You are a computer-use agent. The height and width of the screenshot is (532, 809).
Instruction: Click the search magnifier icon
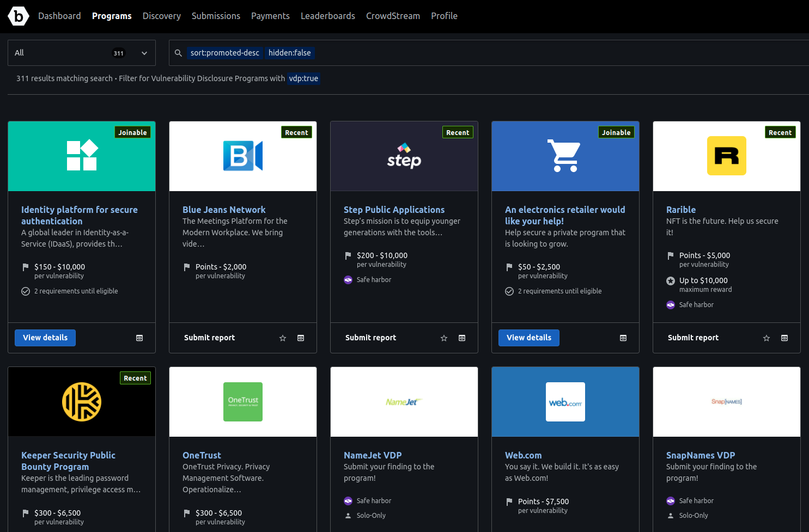tap(178, 52)
